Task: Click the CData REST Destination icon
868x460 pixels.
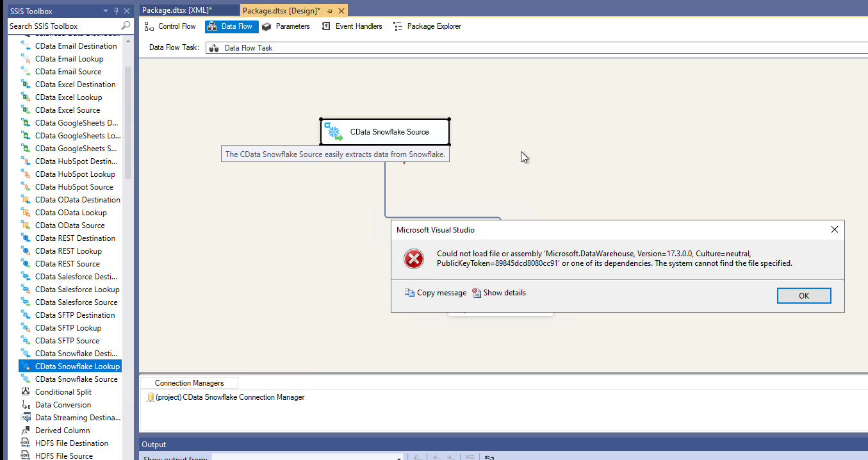Action: tap(26, 238)
